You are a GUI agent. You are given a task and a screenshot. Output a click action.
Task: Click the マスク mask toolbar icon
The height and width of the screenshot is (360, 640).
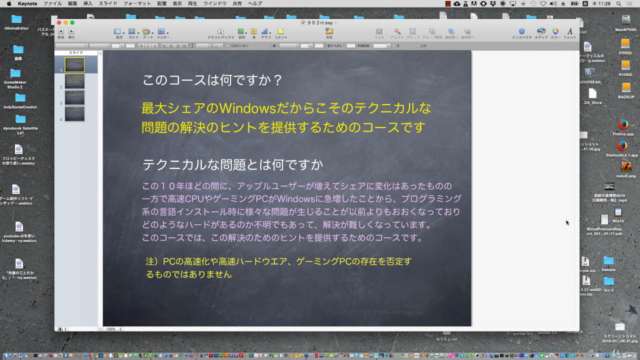pyautogui.click(x=379, y=32)
